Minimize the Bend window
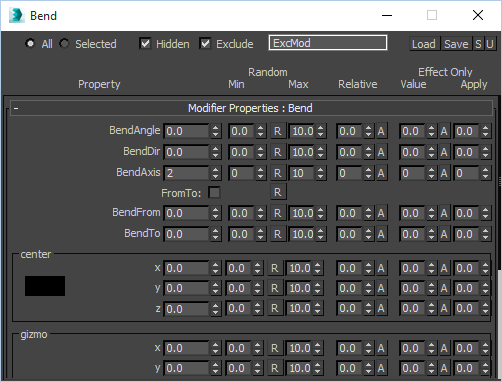This screenshot has height=382, width=502. click(387, 15)
